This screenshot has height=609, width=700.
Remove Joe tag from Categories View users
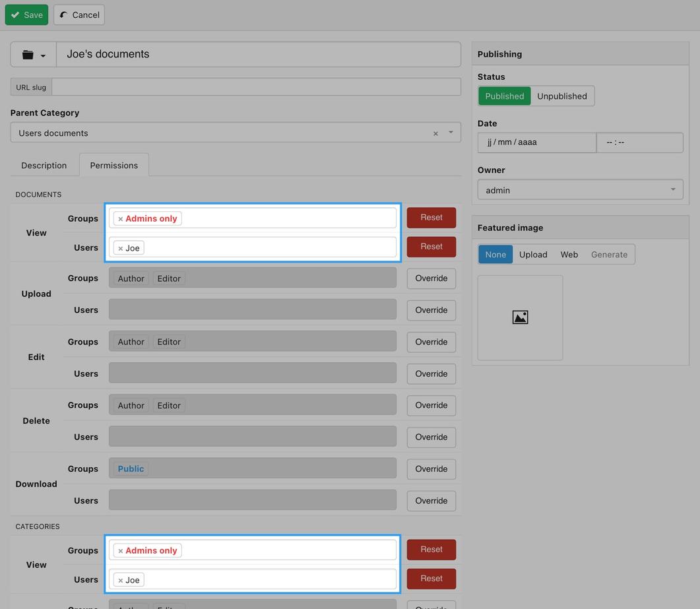point(121,581)
